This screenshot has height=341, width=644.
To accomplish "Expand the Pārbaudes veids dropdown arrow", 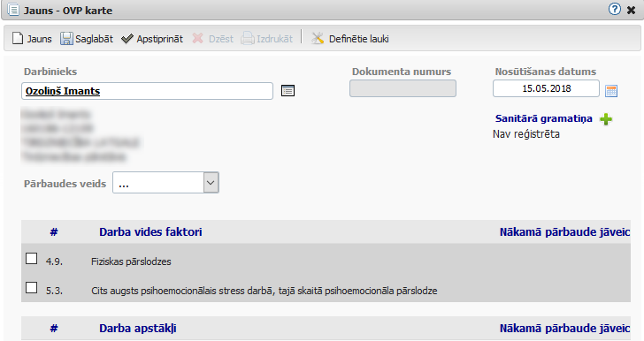I will point(211,183).
